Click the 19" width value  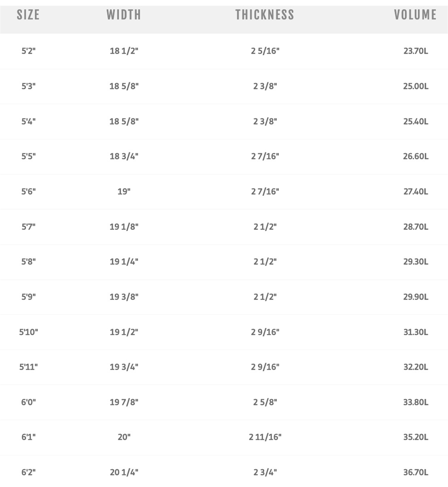point(124,191)
